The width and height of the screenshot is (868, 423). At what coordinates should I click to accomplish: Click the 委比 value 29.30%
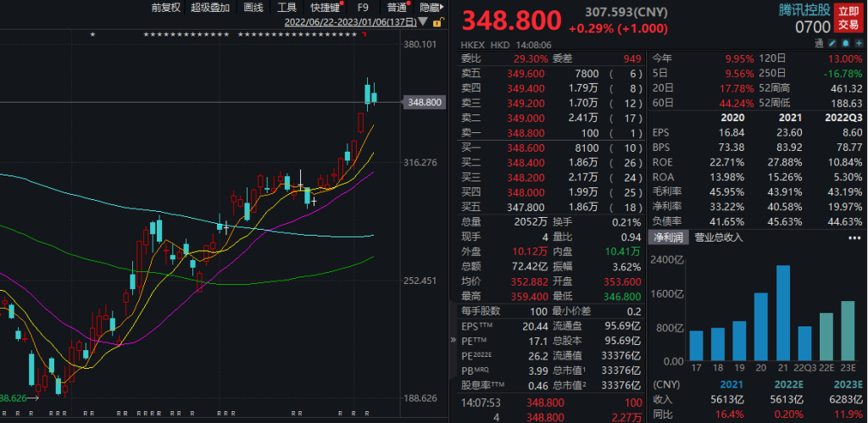[x=531, y=58]
